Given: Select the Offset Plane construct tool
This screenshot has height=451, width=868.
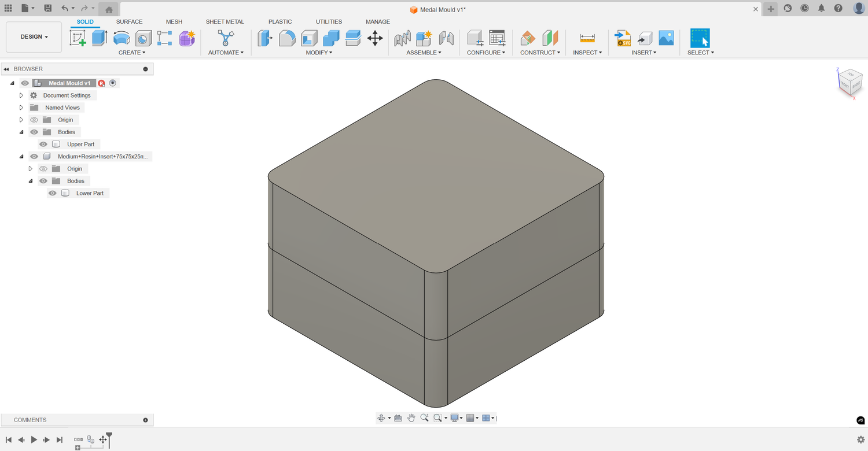Looking at the screenshot, I should (528, 38).
